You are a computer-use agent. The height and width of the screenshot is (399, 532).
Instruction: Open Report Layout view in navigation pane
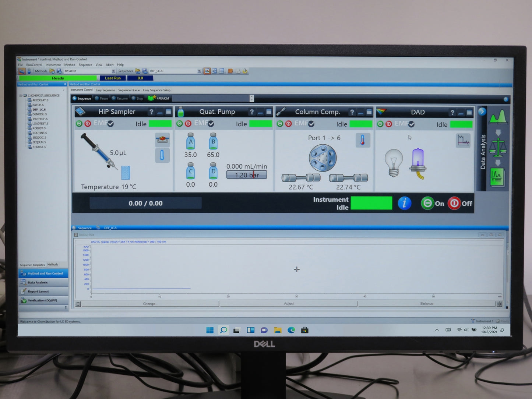[43, 291]
